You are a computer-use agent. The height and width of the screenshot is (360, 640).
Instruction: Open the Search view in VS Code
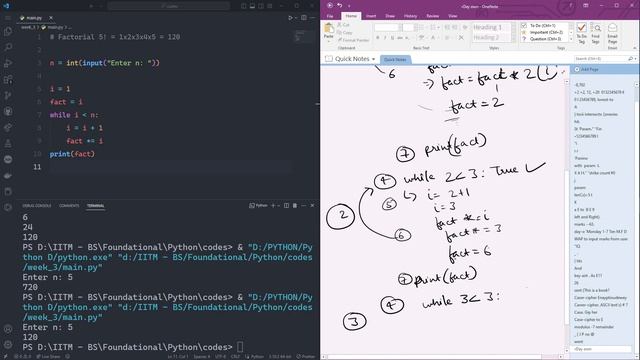pos(8,47)
